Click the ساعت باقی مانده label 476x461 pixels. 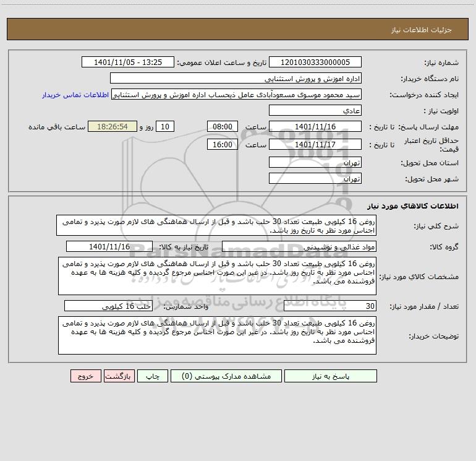click(x=57, y=127)
